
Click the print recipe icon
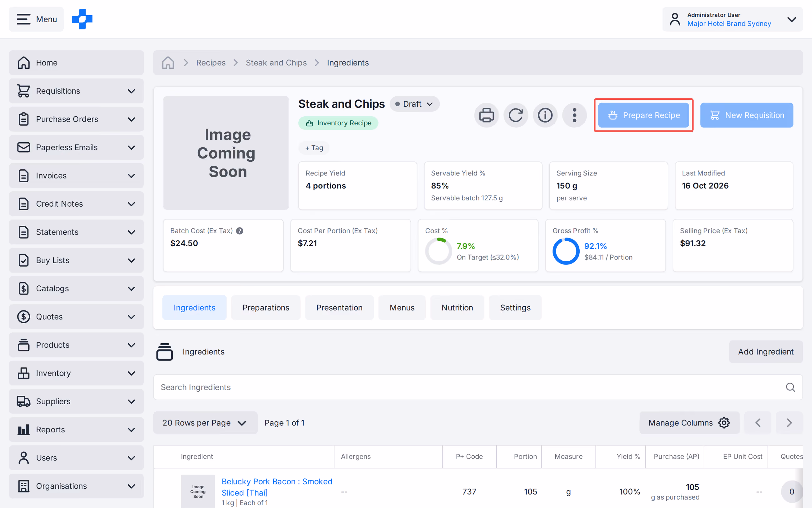tap(486, 115)
